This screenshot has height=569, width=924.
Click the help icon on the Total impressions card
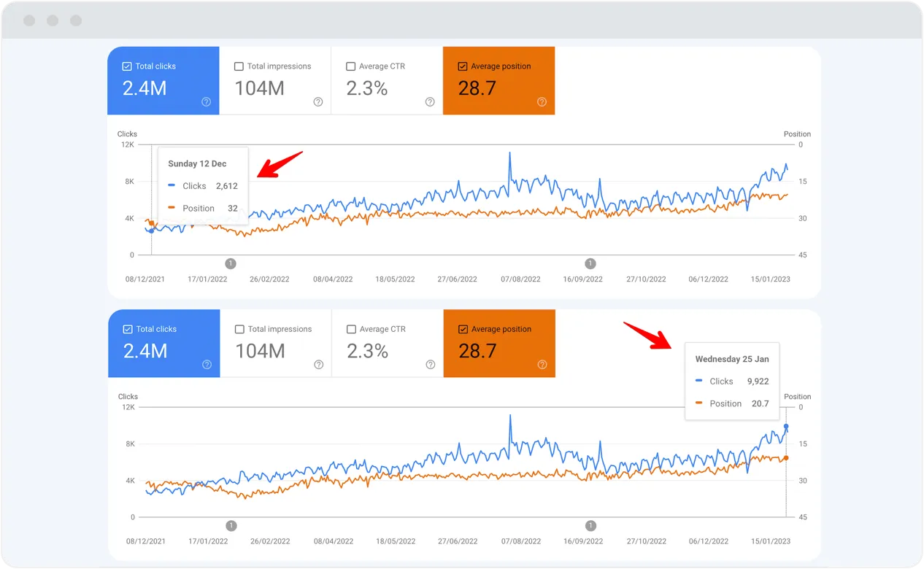(x=317, y=102)
